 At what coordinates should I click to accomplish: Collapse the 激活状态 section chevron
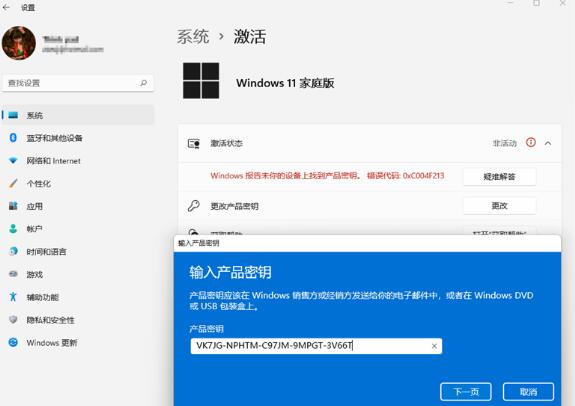pyautogui.click(x=548, y=143)
